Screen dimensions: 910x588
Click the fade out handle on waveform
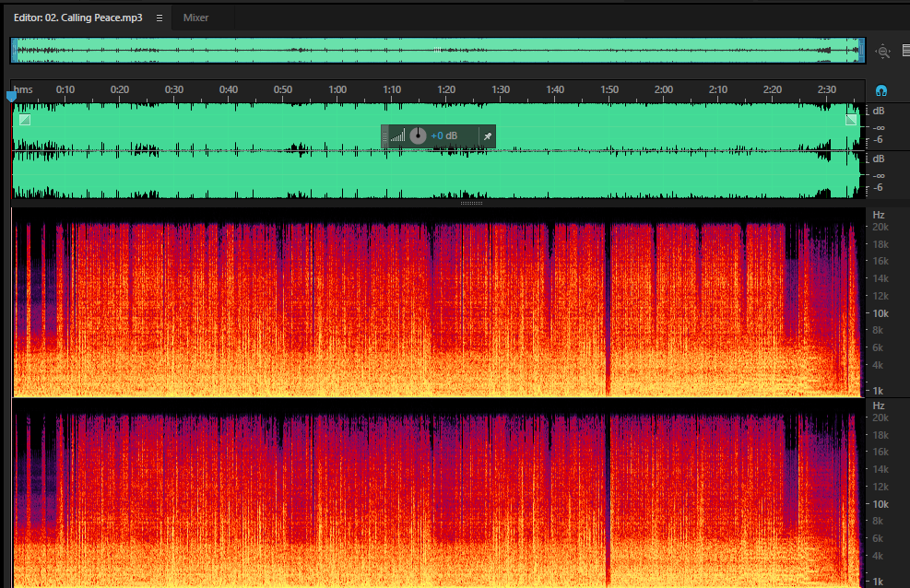tap(851, 120)
